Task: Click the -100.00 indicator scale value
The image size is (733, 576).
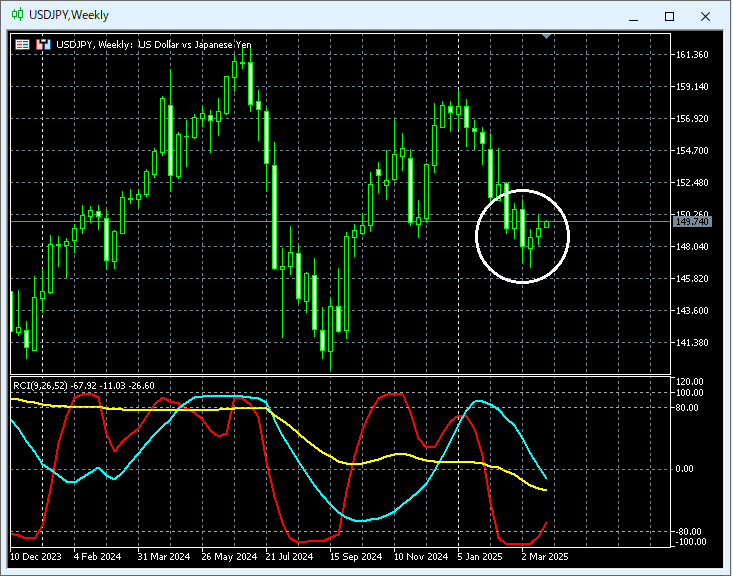Action: coord(690,542)
